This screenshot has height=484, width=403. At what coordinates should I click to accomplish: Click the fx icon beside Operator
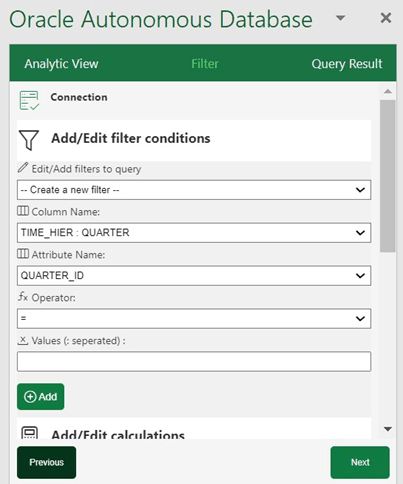(x=23, y=296)
